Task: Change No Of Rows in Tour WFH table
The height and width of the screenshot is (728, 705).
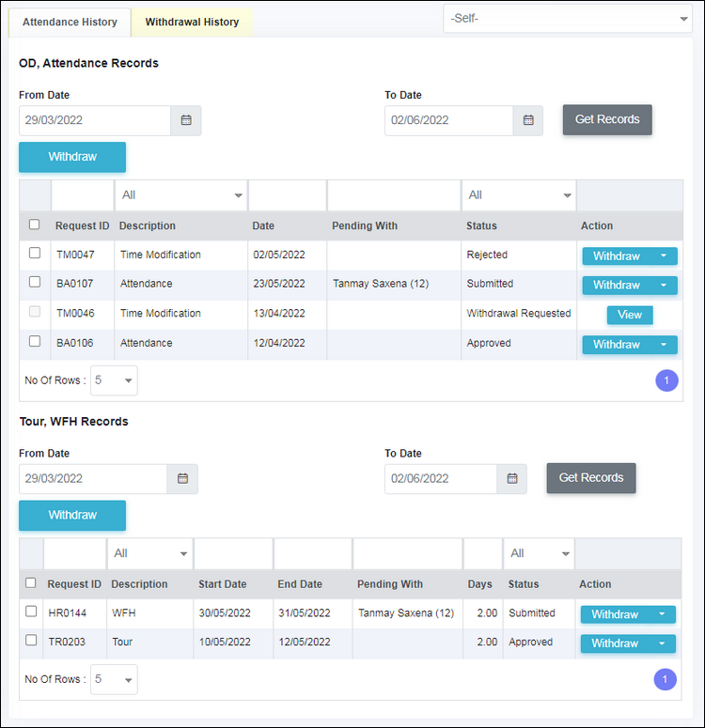Action: (114, 679)
